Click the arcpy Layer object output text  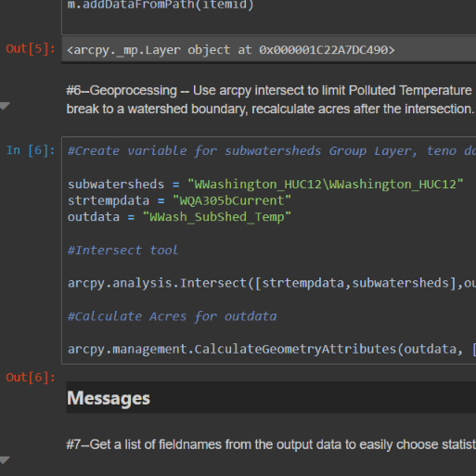[231, 50]
